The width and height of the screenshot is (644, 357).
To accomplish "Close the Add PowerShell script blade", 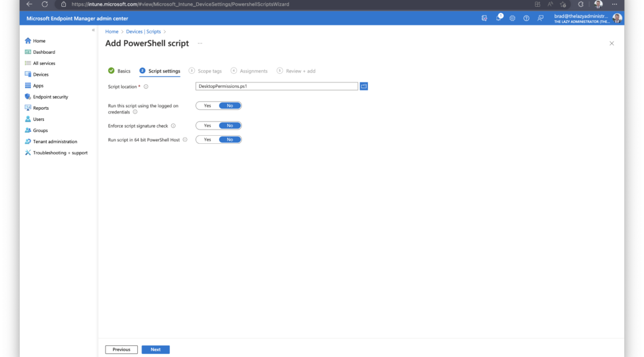I will click(x=612, y=43).
